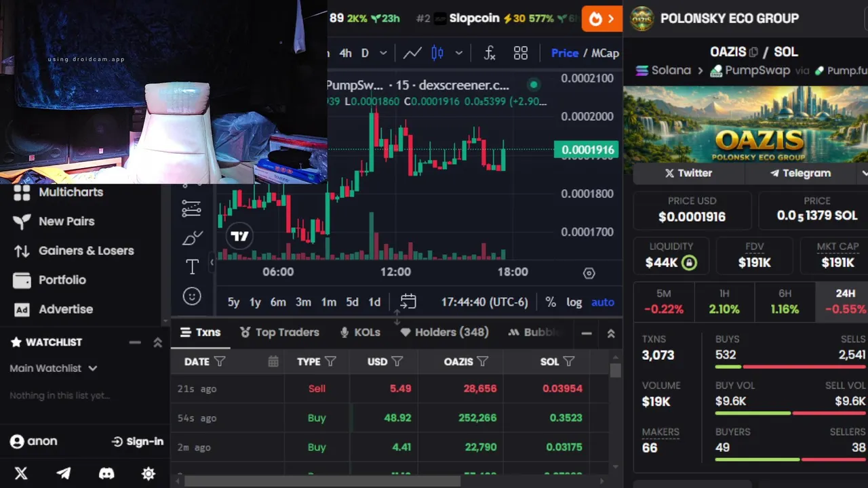Screen dimensions: 868x488
Task: Minimize the transactions panel
Action: click(587, 333)
